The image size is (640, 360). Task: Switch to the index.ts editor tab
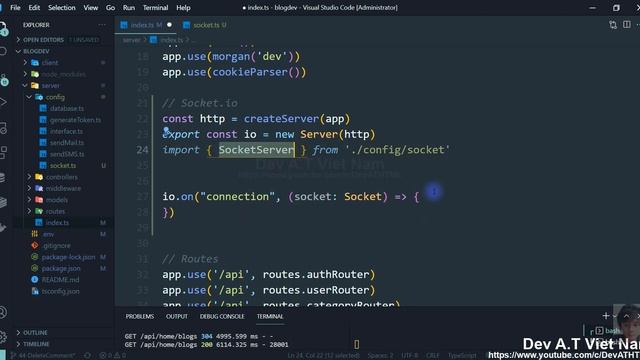pyautogui.click(x=146, y=25)
